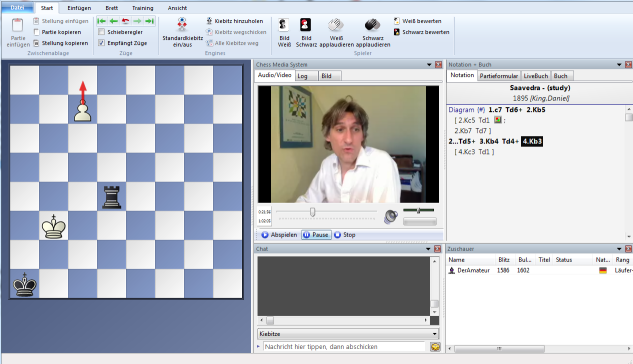The image size is (633, 364).
Task: Click the send message icon in Chat
Action: pos(435,347)
